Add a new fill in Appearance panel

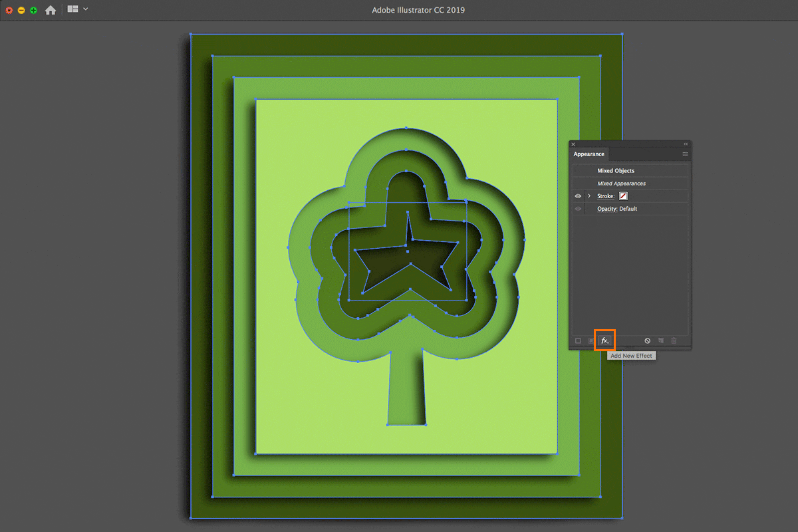click(591, 340)
